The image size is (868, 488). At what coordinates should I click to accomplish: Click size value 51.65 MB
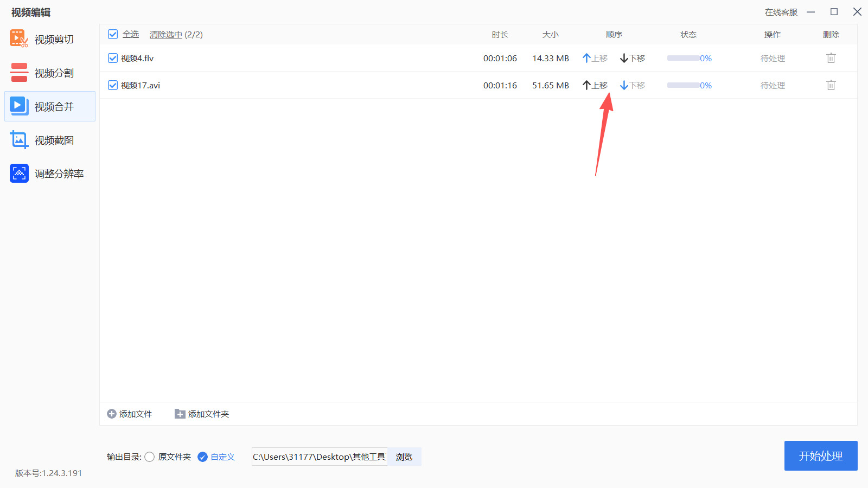click(x=551, y=85)
